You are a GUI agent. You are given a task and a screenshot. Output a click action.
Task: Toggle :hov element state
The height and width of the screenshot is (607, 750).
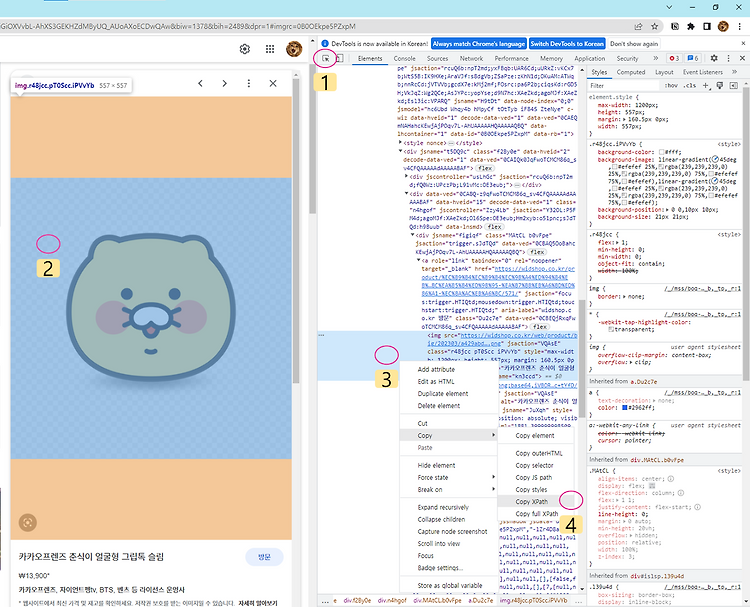[x=672, y=86]
